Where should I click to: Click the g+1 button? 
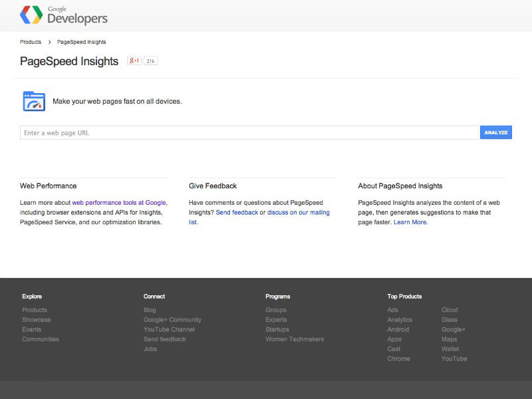click(x=134, y=61)
